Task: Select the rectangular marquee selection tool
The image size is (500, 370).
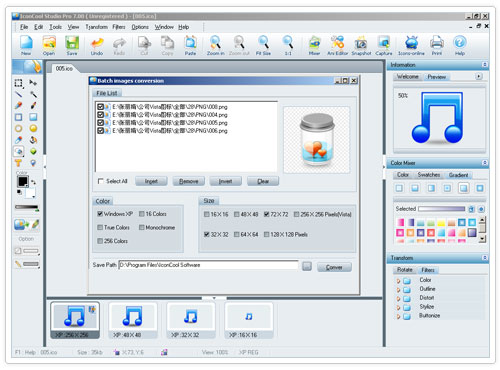Action: coord(18,83)
